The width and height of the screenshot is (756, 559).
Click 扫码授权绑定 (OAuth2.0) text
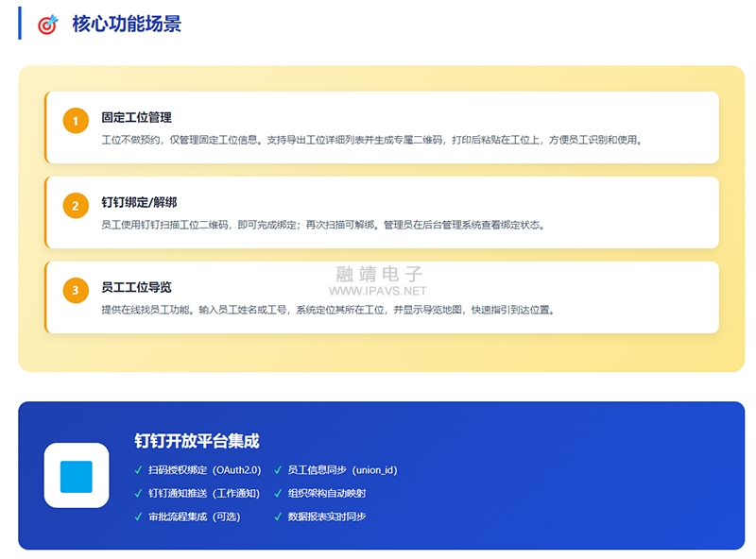pyautogui.click(x=205, y=470)
